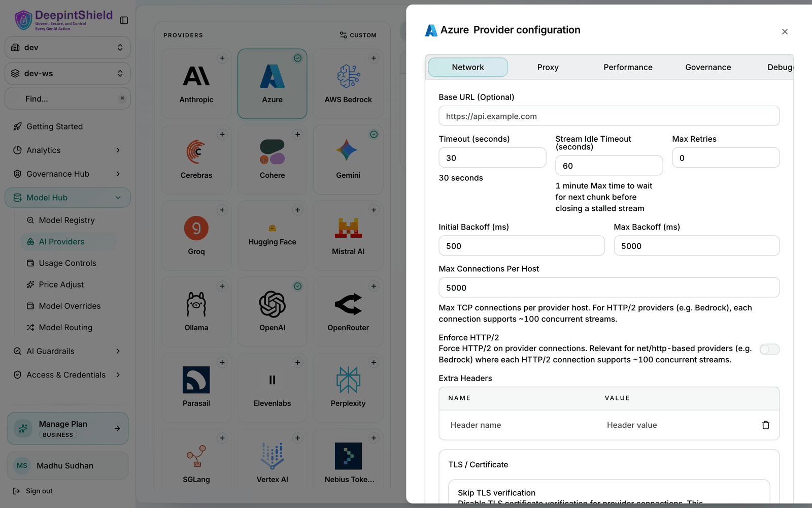Open Price Adjust page
The width and height of the screenshot is (812, 508).
[x=69, y=284]
